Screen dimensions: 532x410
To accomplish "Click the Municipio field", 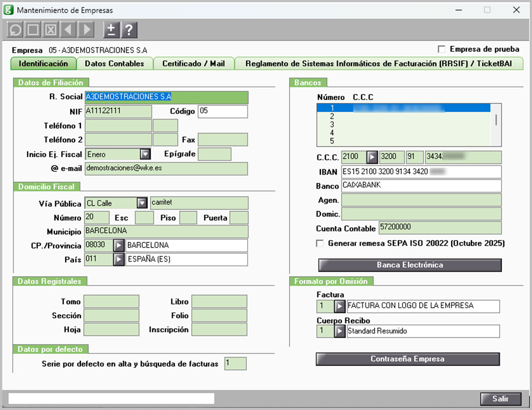I will pyautogui.click(x=166, y=232).
